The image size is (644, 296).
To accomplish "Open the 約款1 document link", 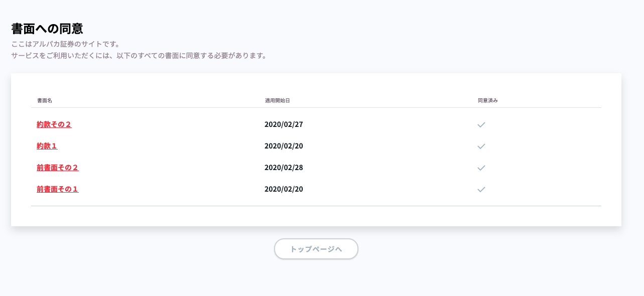I will pos(47,146).
